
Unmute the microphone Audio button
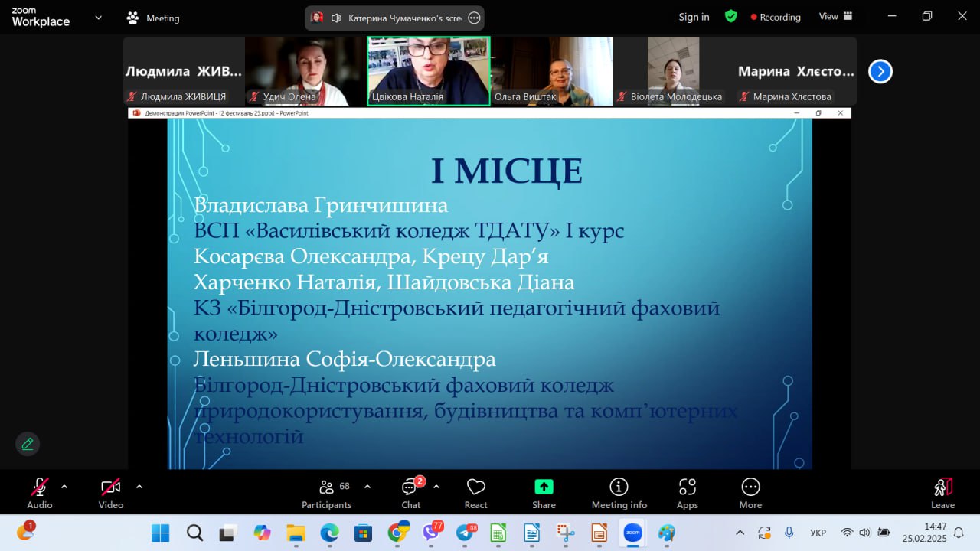pos(39,492)
